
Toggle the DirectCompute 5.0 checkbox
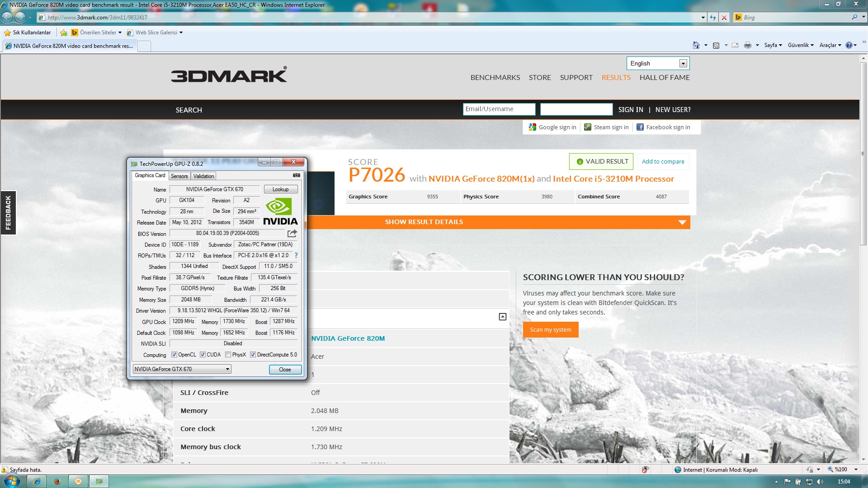pyautogui.click(x=253, y=355)
